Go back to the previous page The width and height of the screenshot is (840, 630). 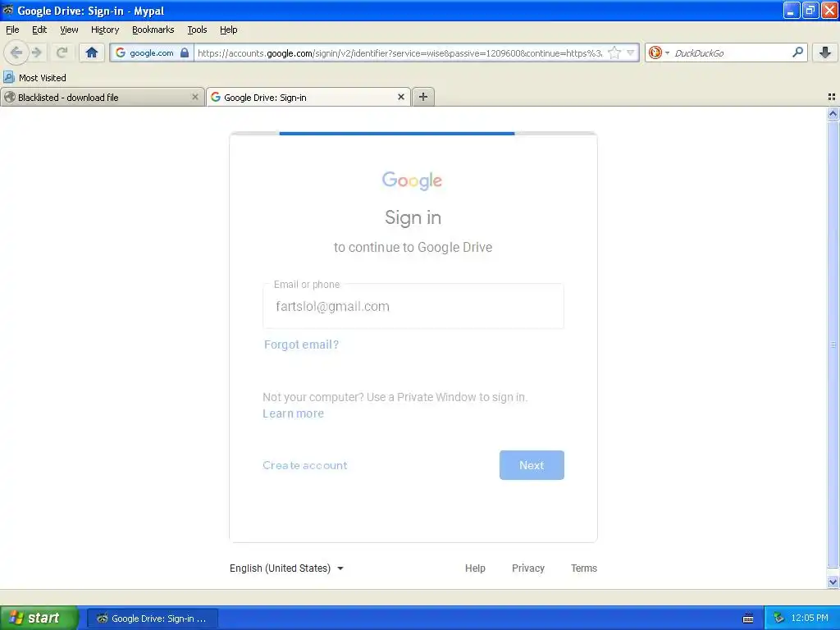tap(16, 52)
